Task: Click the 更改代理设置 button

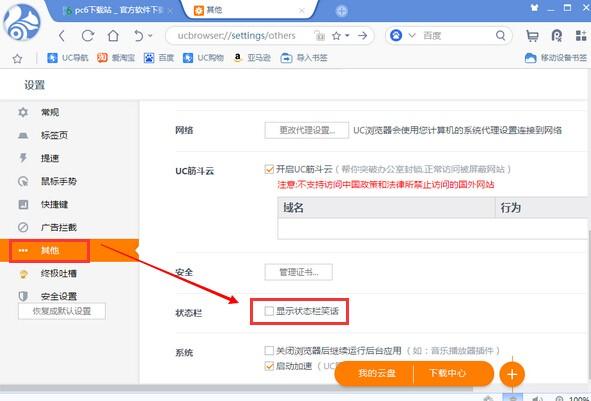Action: 306,130
